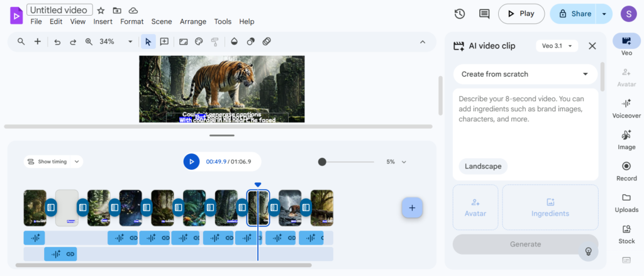
Task: Click the zoom magnifier tool
Action: [89, 41]
